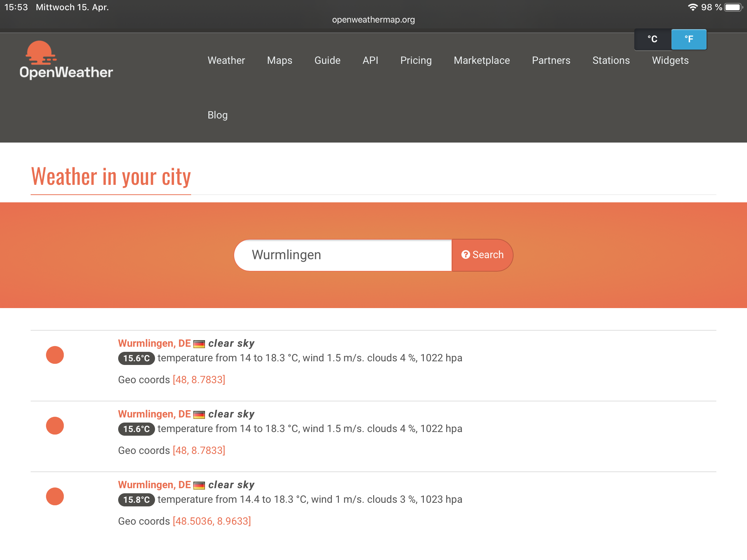Image resolution: width=747 pixels, height=560 pixels.
Task: Click third result's orange weather icon
Action: click(55, 497)
